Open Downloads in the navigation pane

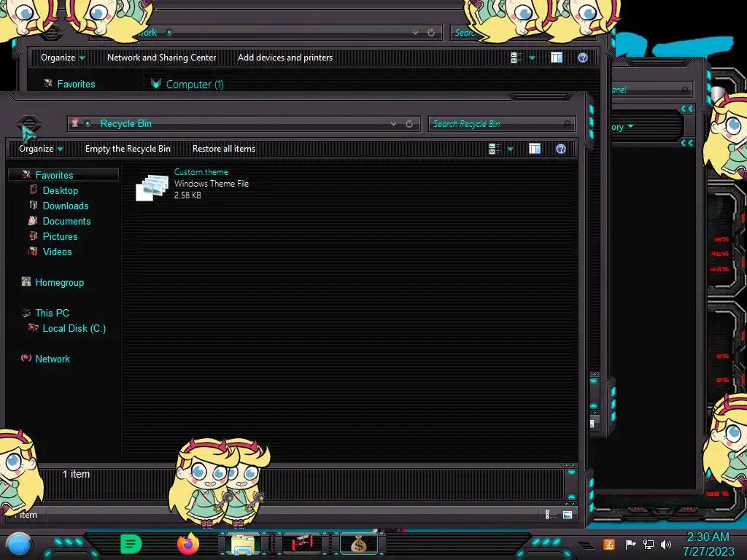[66, 206]
